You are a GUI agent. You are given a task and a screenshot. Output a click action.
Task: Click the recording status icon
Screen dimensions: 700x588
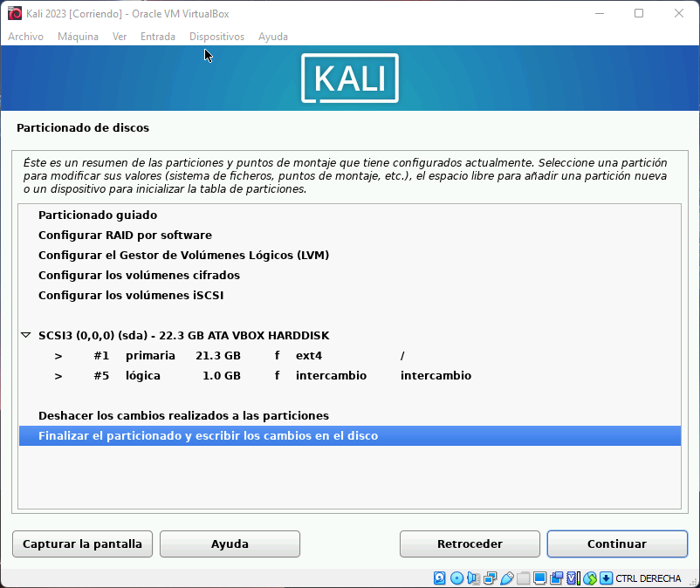click(556, 578)
